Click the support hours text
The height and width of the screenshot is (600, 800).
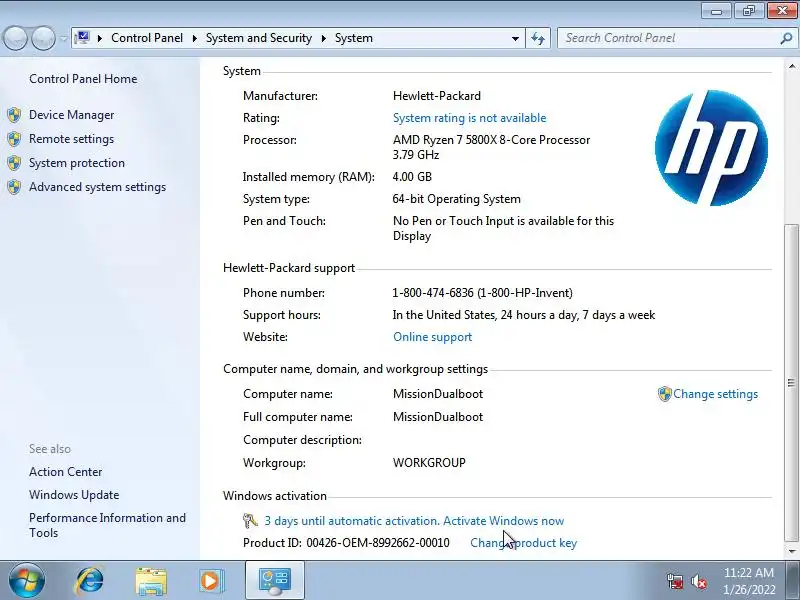tap(523, 315)
